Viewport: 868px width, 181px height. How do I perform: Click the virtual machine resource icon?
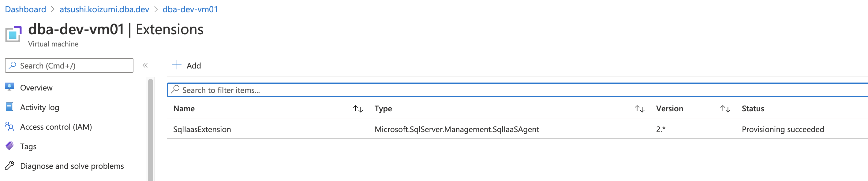pyautogui.click(x=13, y=34)
